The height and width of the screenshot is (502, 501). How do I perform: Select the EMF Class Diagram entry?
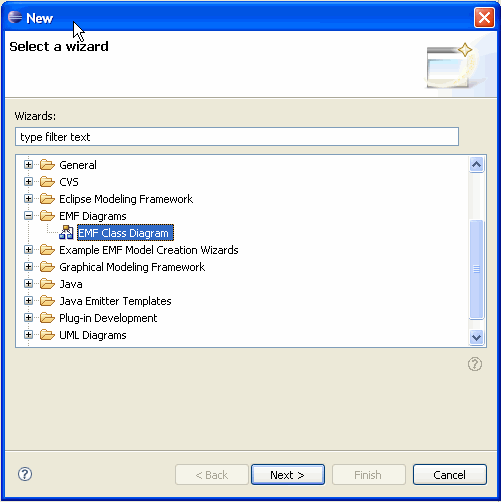(x=125, y=233)
